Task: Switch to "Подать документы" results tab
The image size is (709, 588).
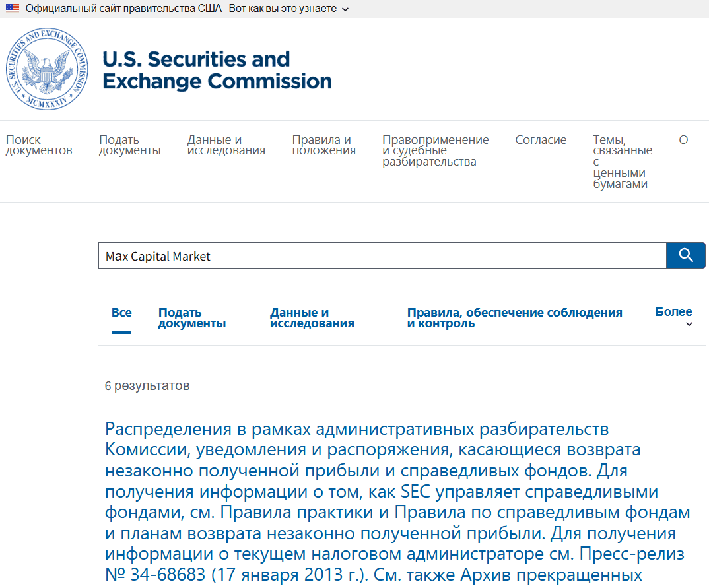Action: [x=192, y=318]
